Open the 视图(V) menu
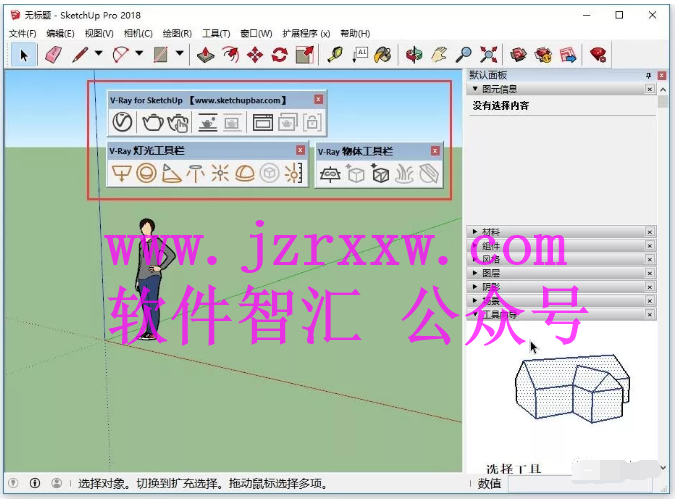Screen dimensions: 676x504 click(x=99, y=34)
